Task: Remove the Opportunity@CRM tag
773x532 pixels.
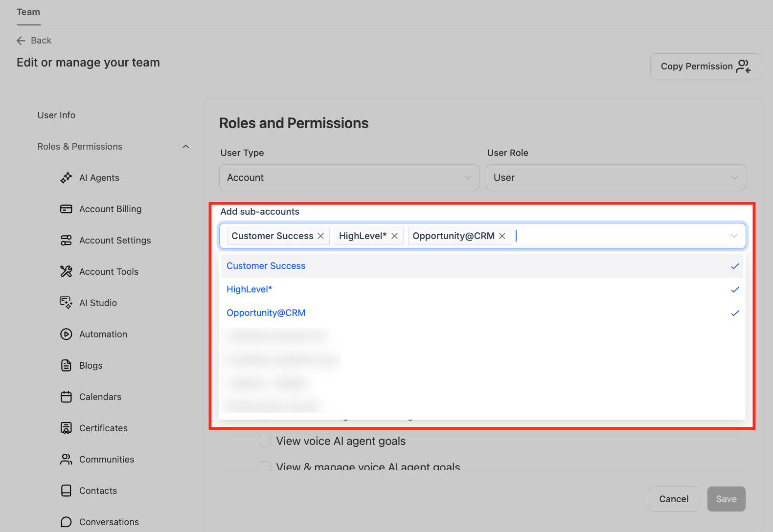Action: pos(502,236)
